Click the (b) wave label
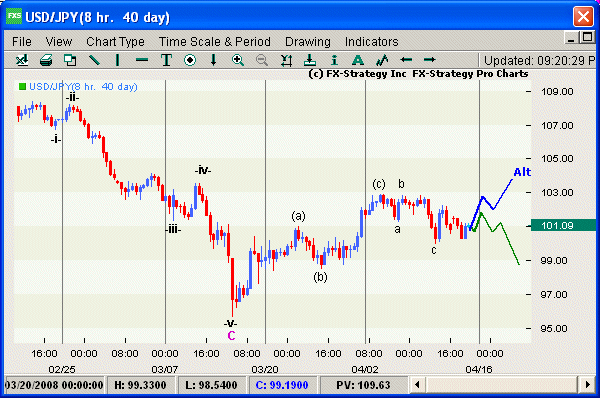This screenshot has height=398, width=600. (x=320, y=277)
